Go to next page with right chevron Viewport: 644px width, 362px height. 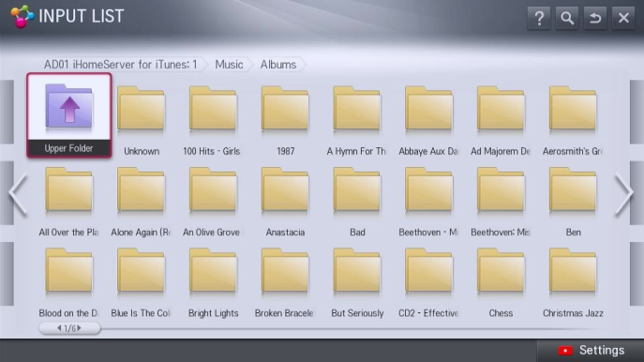pos(624,194)
